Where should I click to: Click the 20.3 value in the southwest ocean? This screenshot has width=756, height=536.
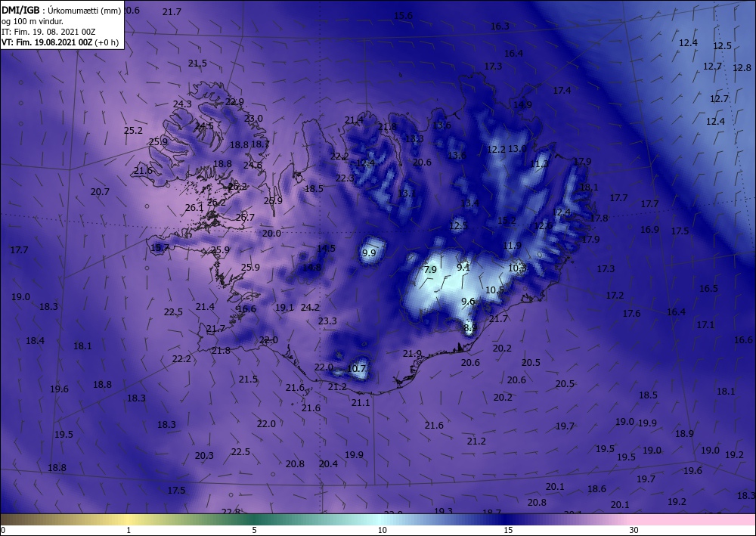(204, 455)
